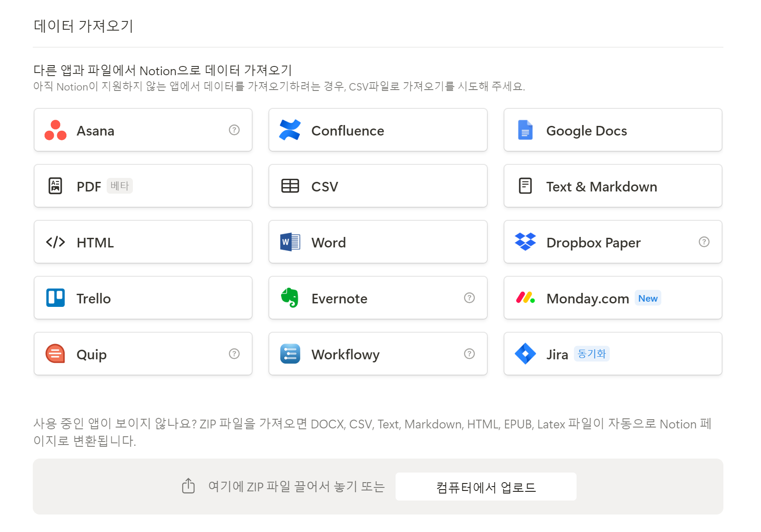Click the Workflowy logo icon
Screen dimensions: 761x532
(x=290, y=354)
